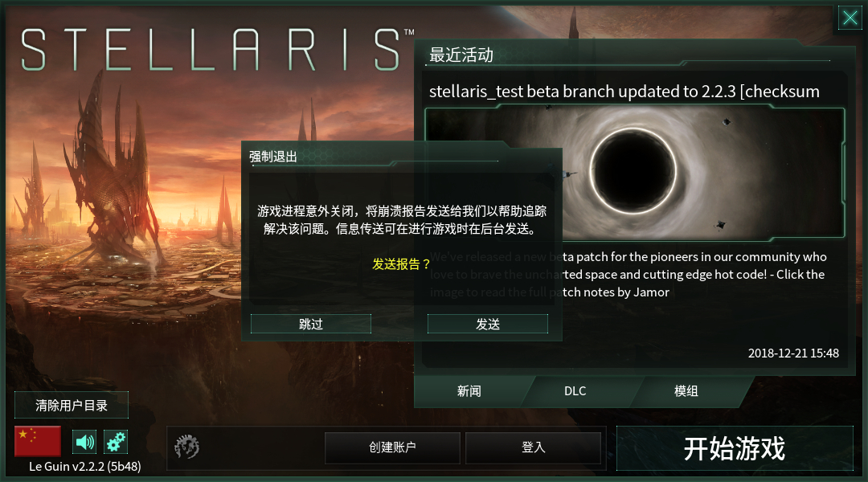Click the stellaris_test beta branch headline

tap(624, 92)
